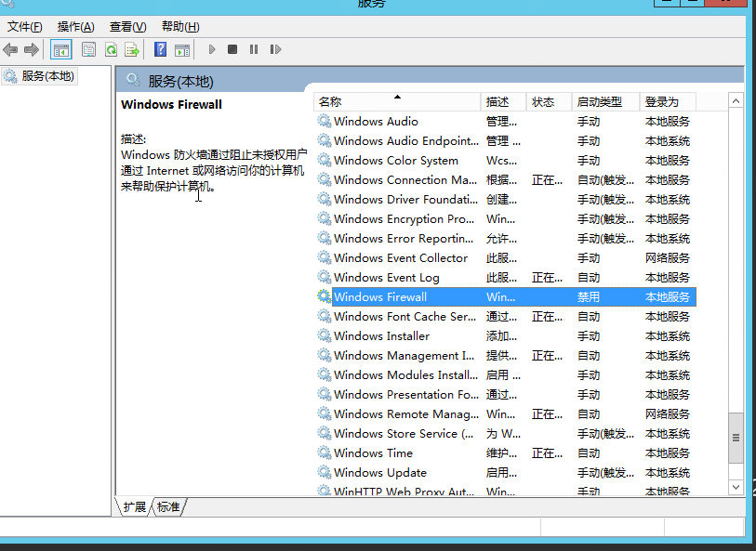
Task: Select Windows Store Service row
Action: 506,434
